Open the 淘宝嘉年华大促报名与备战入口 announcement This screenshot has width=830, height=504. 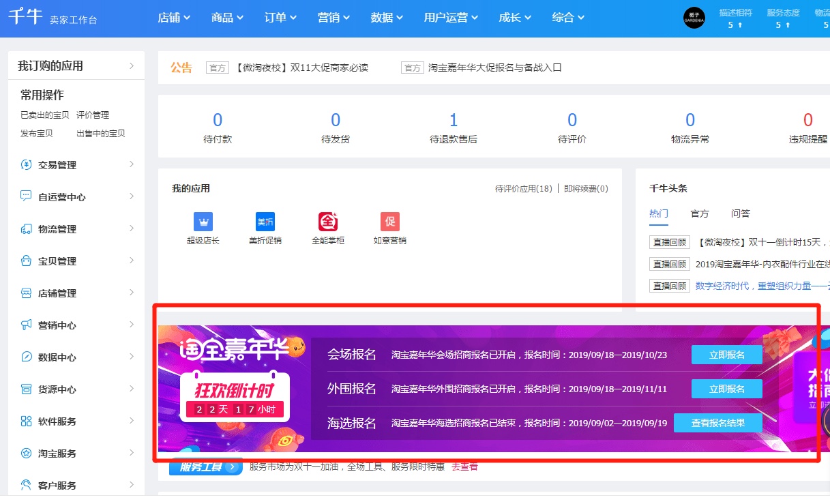[495, 68]
